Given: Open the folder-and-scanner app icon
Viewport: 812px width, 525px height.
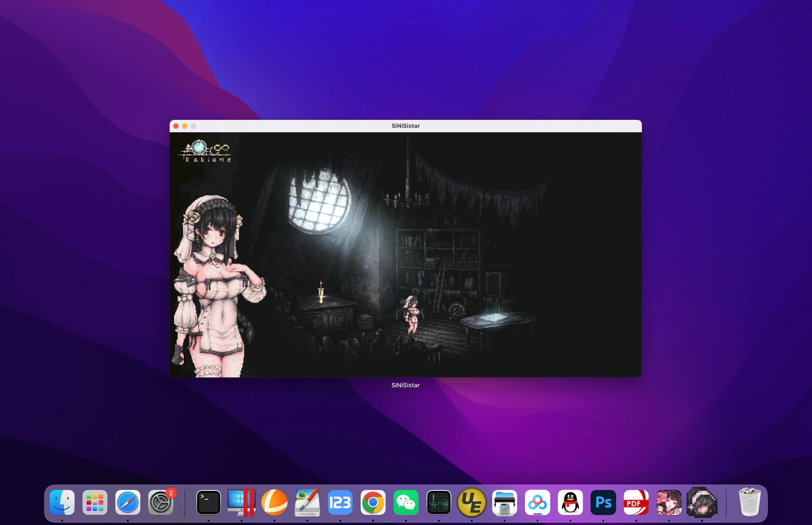Looking at the screenshot, I should (x=504, y=502).
